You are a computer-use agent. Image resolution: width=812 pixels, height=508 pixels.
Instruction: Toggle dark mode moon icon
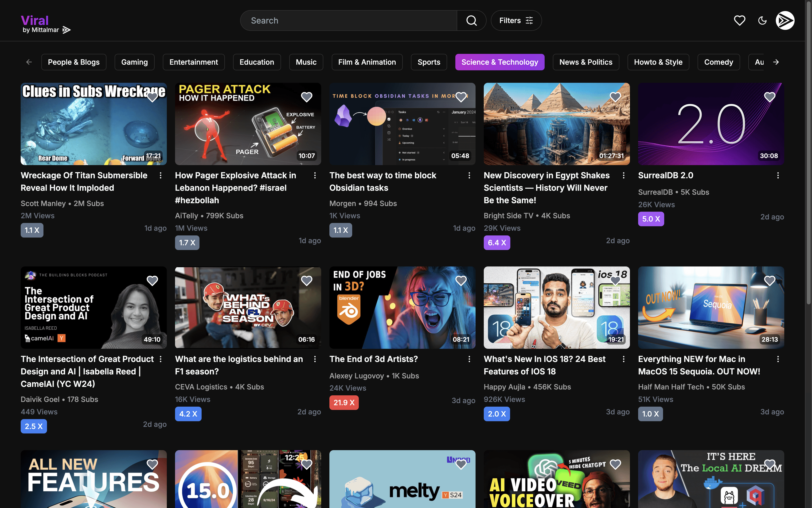[x=762, y=20]
